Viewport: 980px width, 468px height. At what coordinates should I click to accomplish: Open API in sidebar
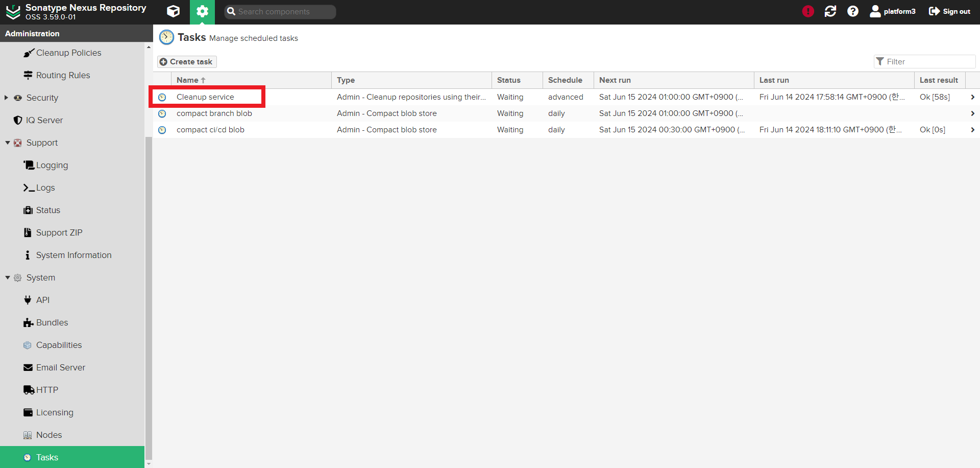43,300
